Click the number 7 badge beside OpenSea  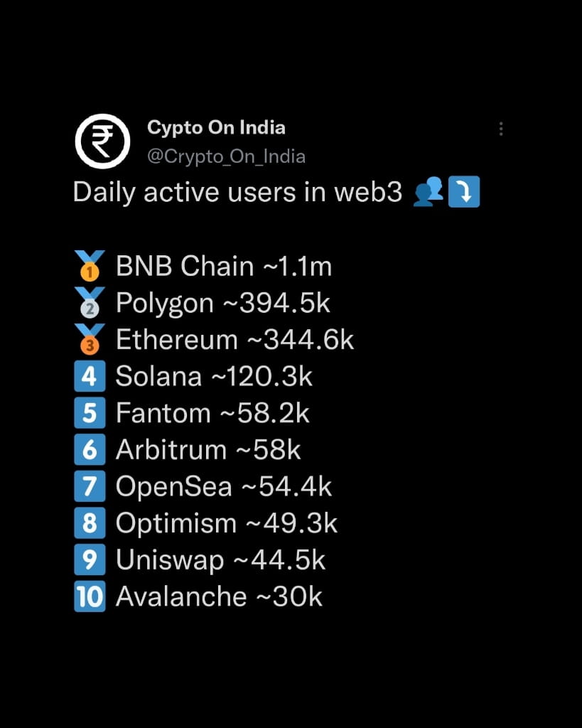89,486
